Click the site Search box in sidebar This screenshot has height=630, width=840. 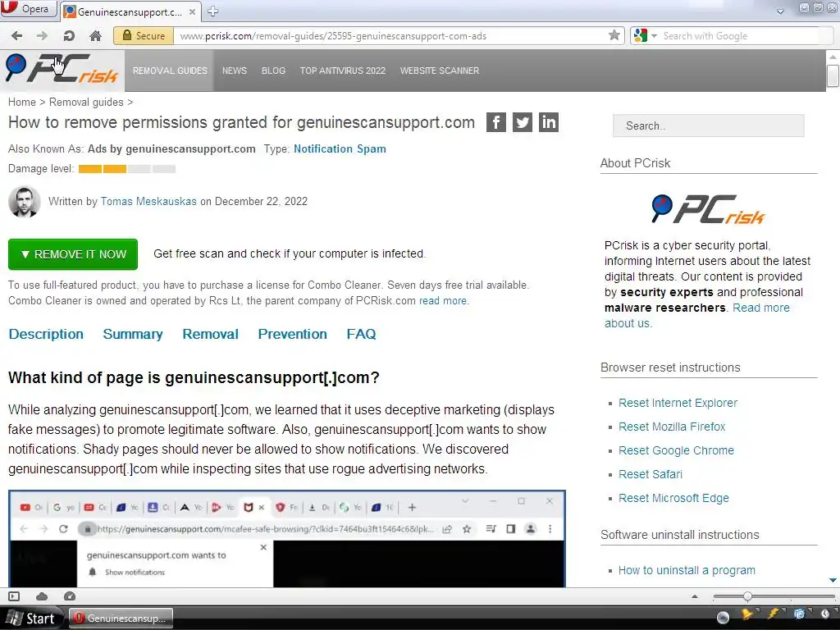coord(708,126)
